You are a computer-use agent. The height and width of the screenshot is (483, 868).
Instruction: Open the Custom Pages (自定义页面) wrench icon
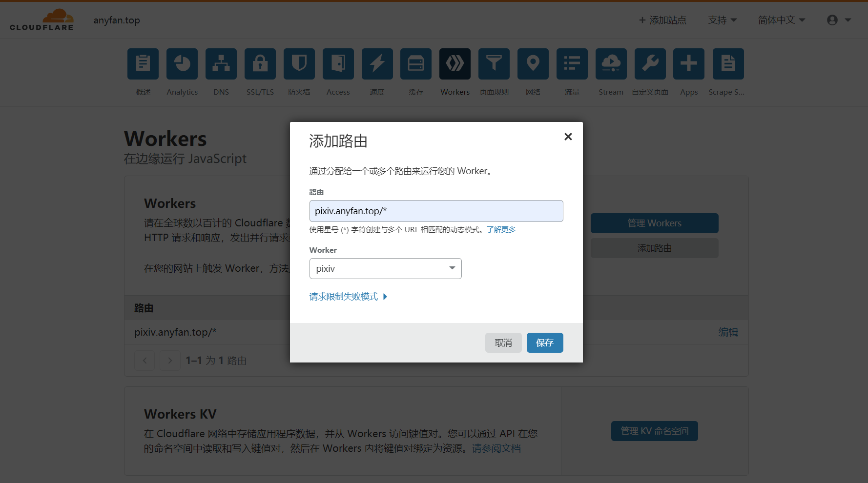point(650,64)
